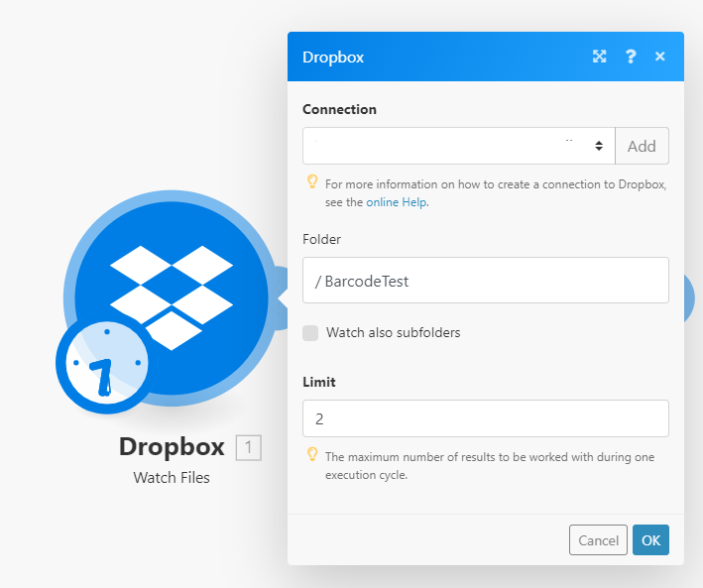This screenshot has height=588, width=703.
Task: Click the lightbulb hint icon under Limit
Action: [312, 454]
